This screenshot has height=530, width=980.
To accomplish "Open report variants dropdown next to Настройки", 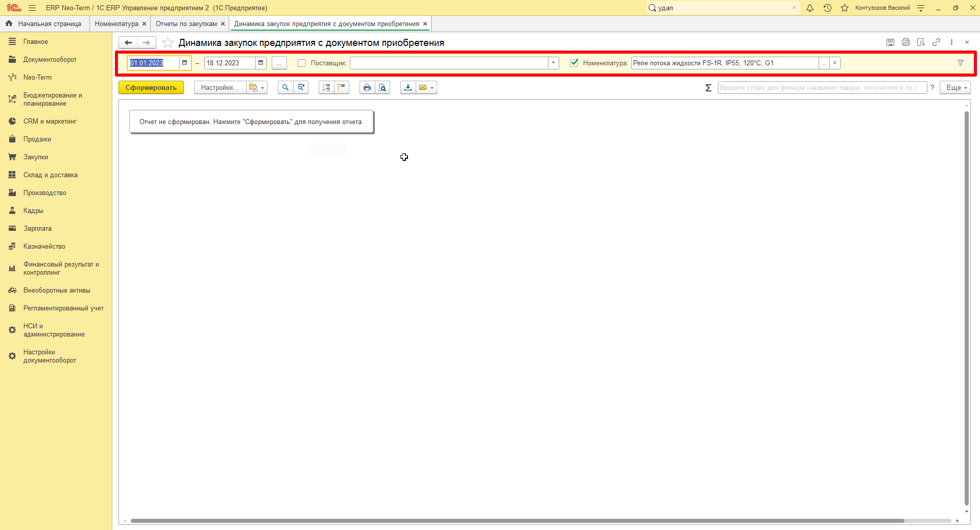I will point(257,87).
